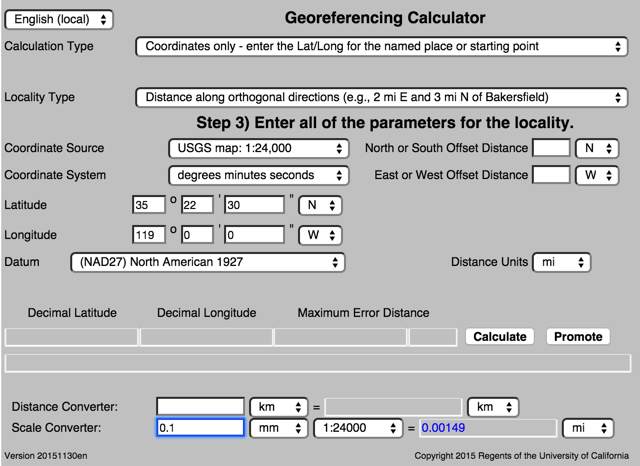Screen dimensions: 640x466
Task: Open the Locality Type dropdown
Action: tap(381, 98)
